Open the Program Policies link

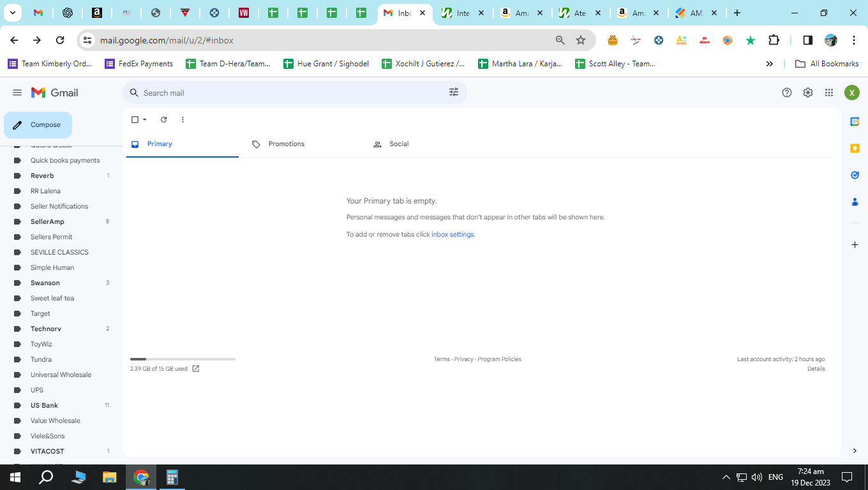coord(499,359)
